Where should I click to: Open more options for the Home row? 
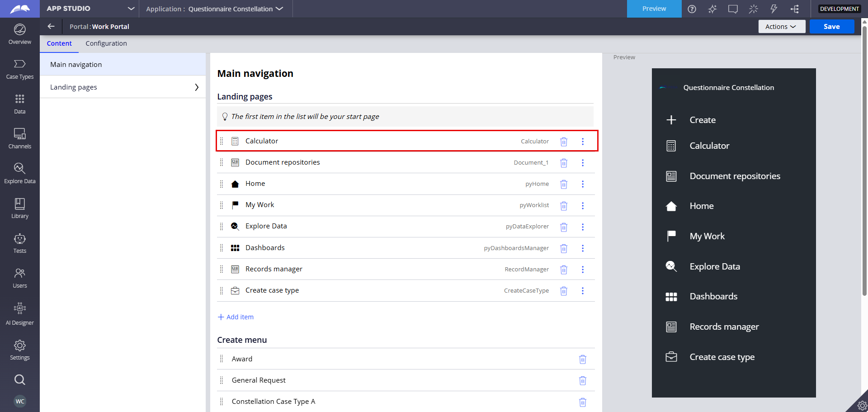[582, 184]
